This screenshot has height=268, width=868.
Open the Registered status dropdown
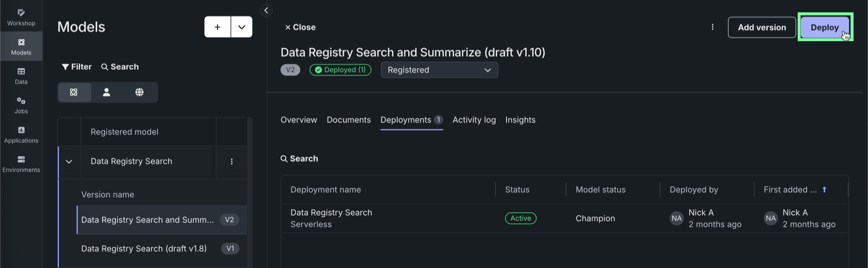[x=439, y=70]
